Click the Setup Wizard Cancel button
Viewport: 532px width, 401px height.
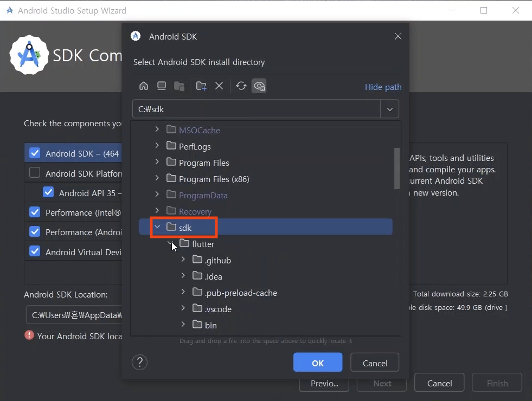pos(439,383)
